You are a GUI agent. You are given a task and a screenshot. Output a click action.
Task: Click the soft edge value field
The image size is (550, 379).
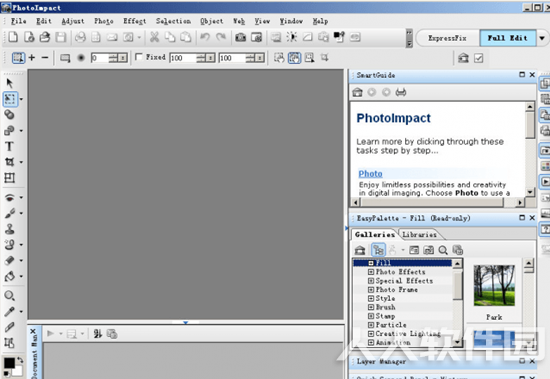coord(99,58)
